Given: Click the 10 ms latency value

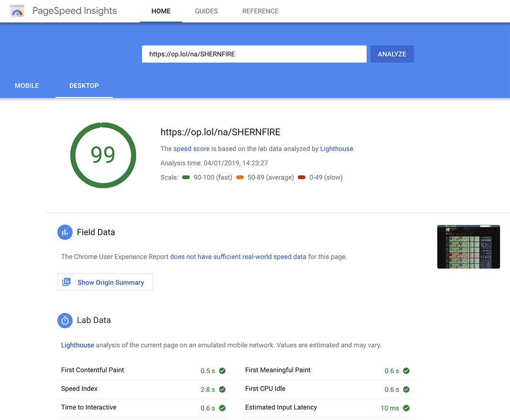Looking at the screenshot, I should pyautogui.click(x=390, y=409).
